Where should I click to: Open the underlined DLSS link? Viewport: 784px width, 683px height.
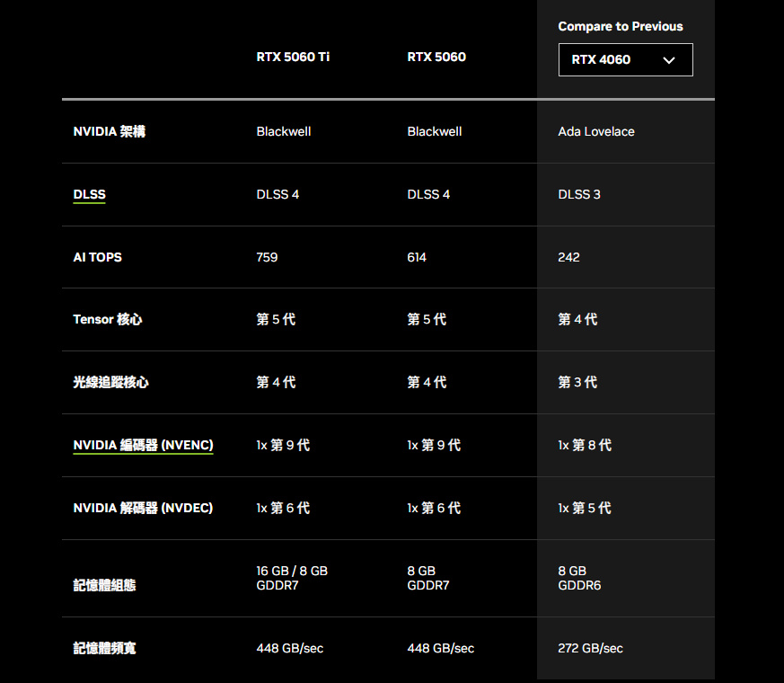(90, 194)
